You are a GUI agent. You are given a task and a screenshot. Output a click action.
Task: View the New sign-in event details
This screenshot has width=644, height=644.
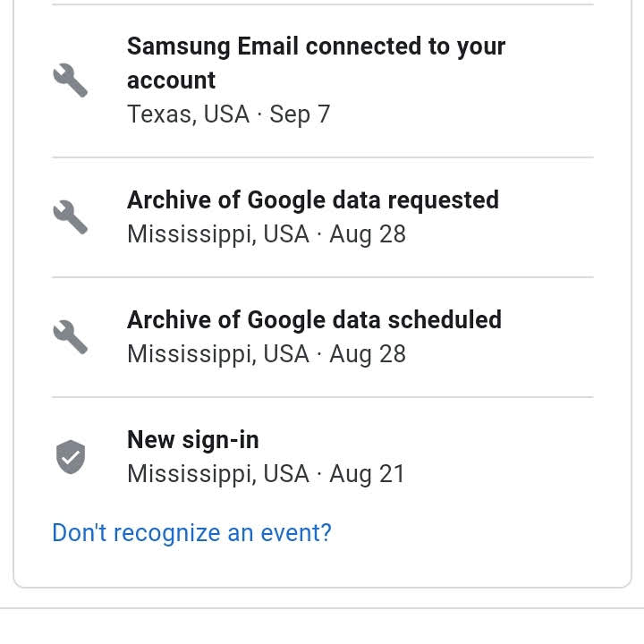point(323,457)
